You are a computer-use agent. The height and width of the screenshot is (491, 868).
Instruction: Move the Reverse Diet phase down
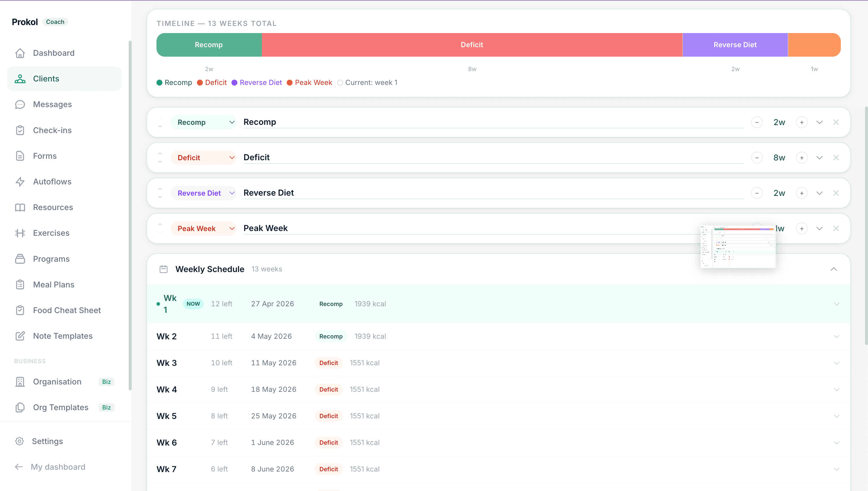point(160,197)
